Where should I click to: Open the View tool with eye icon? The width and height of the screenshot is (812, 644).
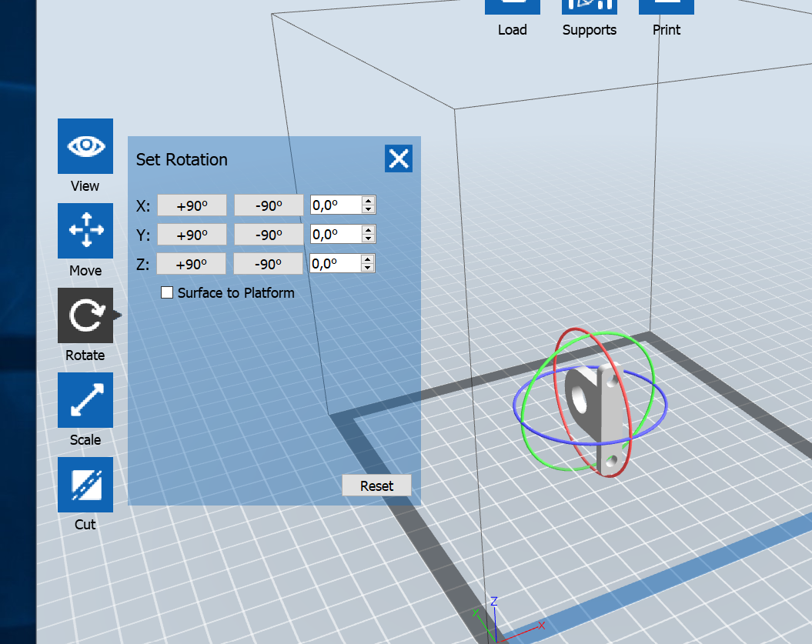click(85, 146)
